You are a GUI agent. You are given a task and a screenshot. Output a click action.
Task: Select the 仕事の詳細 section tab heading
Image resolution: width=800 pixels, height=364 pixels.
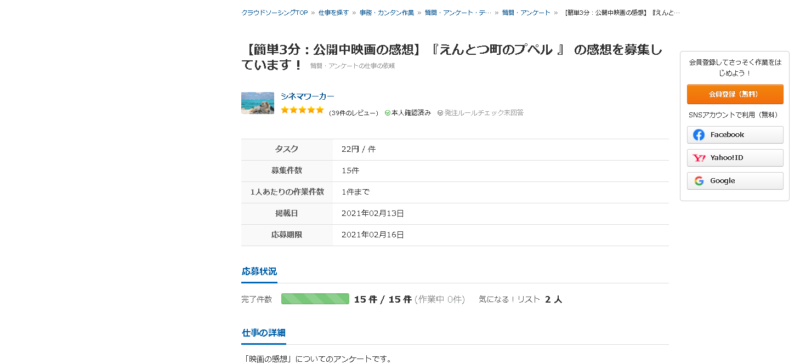coord(263,333)
